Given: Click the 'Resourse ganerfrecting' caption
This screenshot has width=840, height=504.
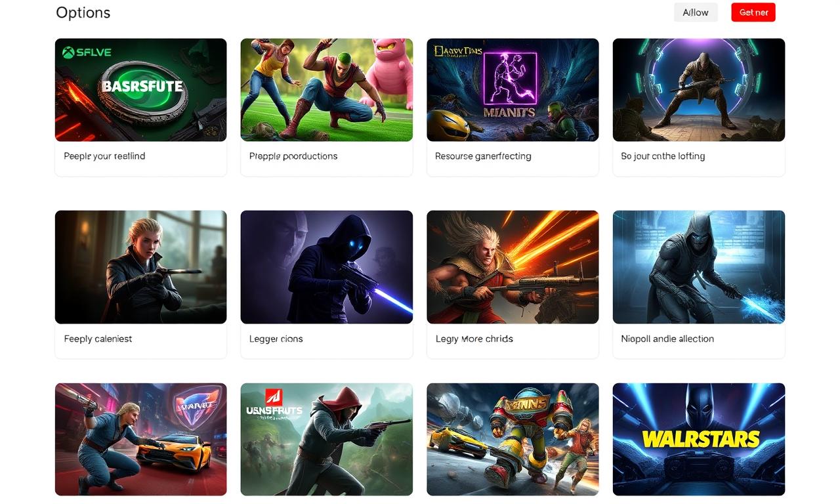Looking at the screenshot, I should click(483, 156).
